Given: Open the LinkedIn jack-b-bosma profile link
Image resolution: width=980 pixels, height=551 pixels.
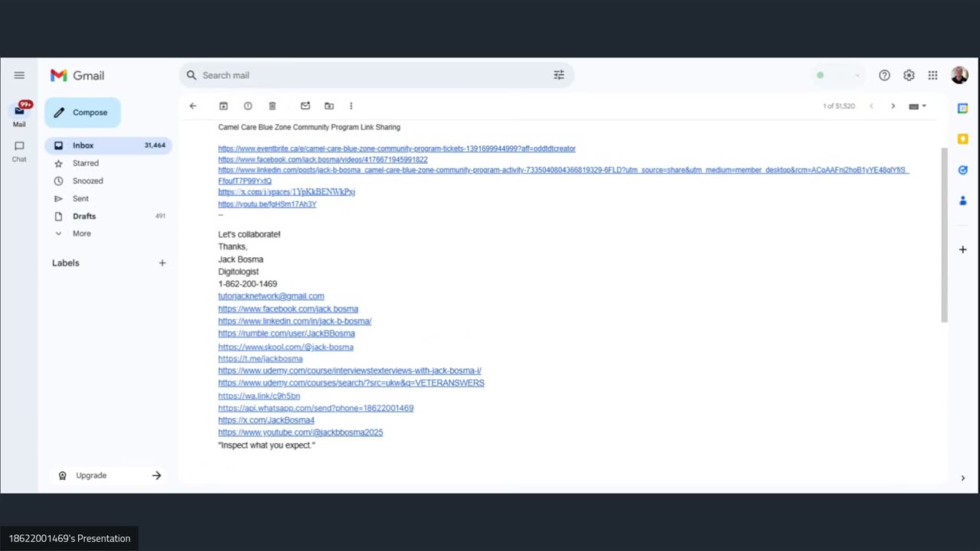Looking at the screenshot, I should pyautogui.click(x=295, y=321).
